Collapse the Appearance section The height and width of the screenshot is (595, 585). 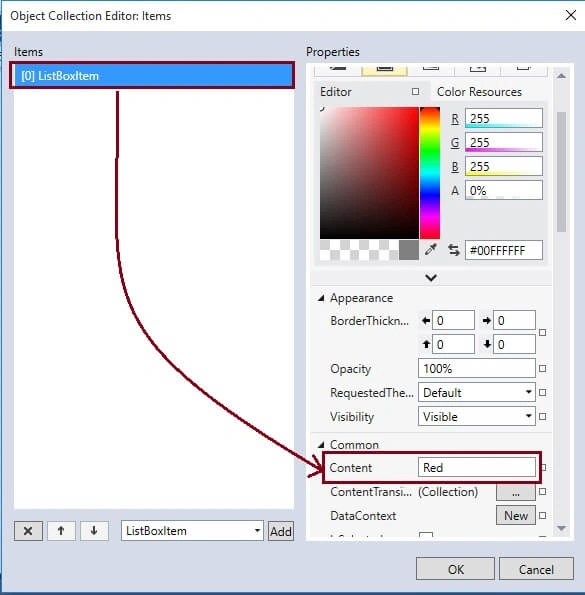click(x=321, y=298)
